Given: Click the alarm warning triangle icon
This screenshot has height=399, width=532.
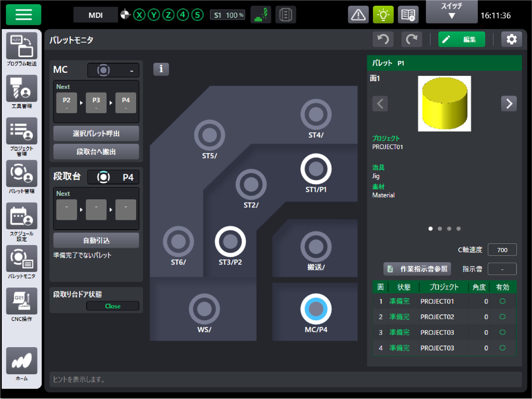Looking at the screenshot, I should click(358, 15).
